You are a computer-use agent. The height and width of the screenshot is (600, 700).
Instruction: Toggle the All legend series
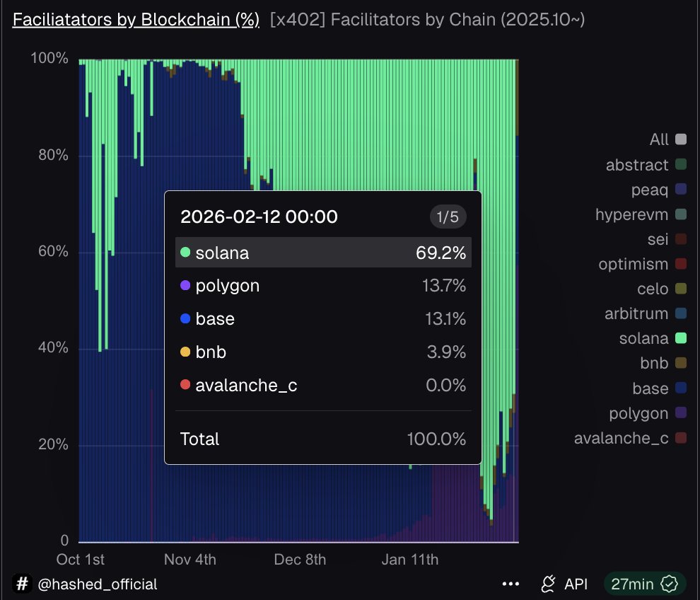coord(668,139)
